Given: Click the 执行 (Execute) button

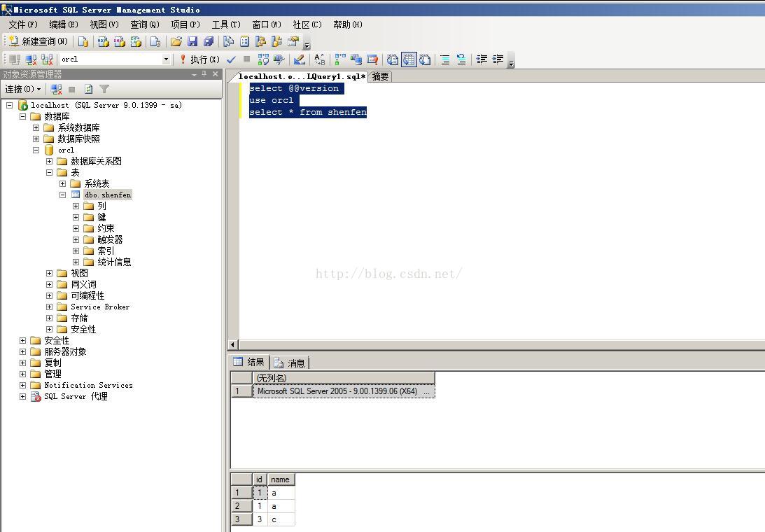Looking at the screenshot, I should click(199, 59).
